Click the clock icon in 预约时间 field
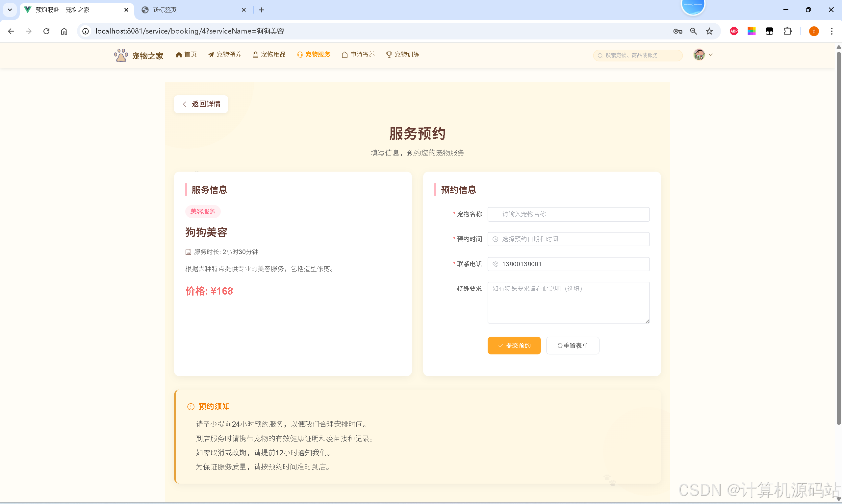842x504 pixels. (495, 239)
